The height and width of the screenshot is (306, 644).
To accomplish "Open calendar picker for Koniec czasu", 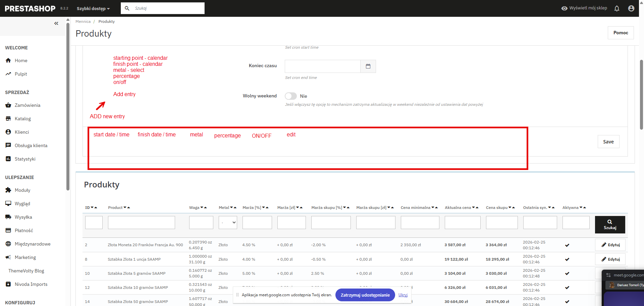I will click(368, 66).
